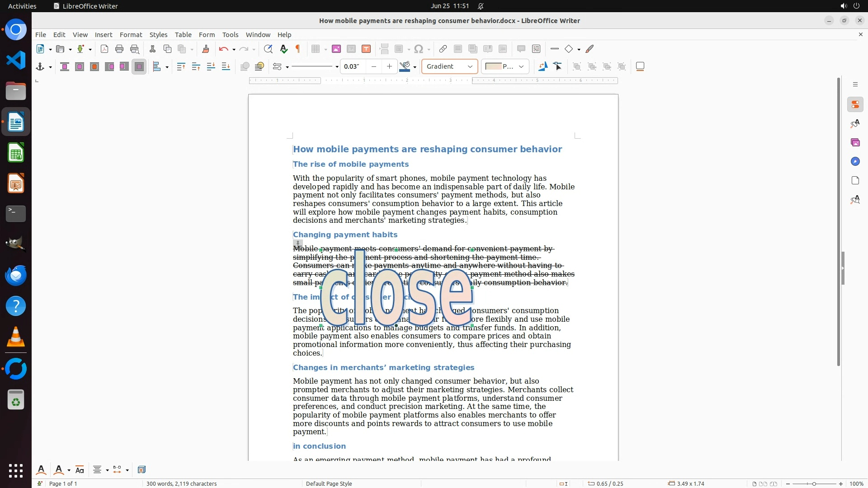Click the Clone Formatting brush icon

pos(206,49)
